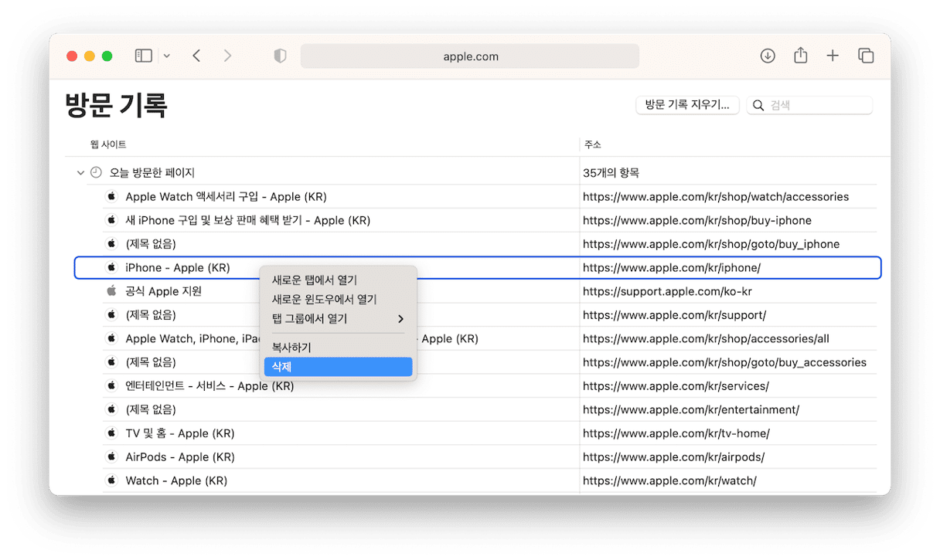Click the submenu arrow beside 탭 그룹에서 열기
Screen dimensions: 940x560
click(400, 318)
